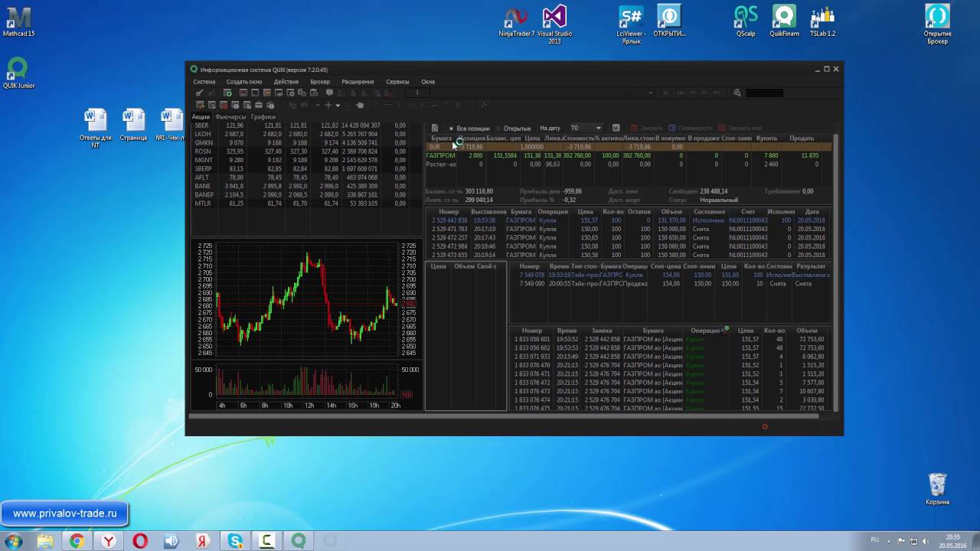Open the dropdown arrow beside the crosshair tool
Image resolution: width=980 pixels, height=551 pixels.
338,105
